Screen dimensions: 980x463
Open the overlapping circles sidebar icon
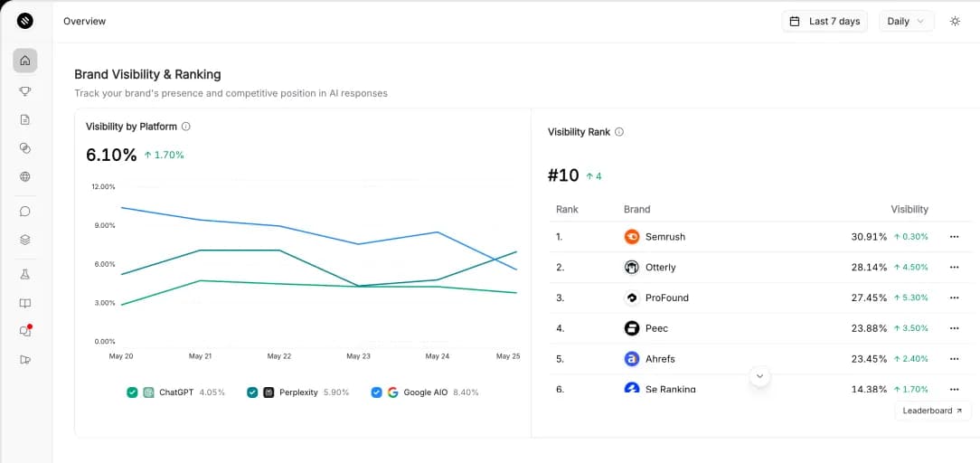pyautogui.click(x=25, y=148)
